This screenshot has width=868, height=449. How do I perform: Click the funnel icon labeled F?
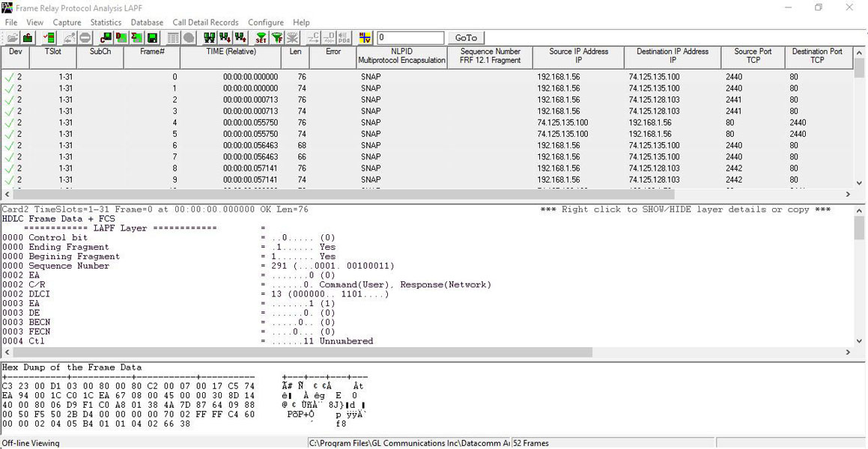(x=276, y=37)
